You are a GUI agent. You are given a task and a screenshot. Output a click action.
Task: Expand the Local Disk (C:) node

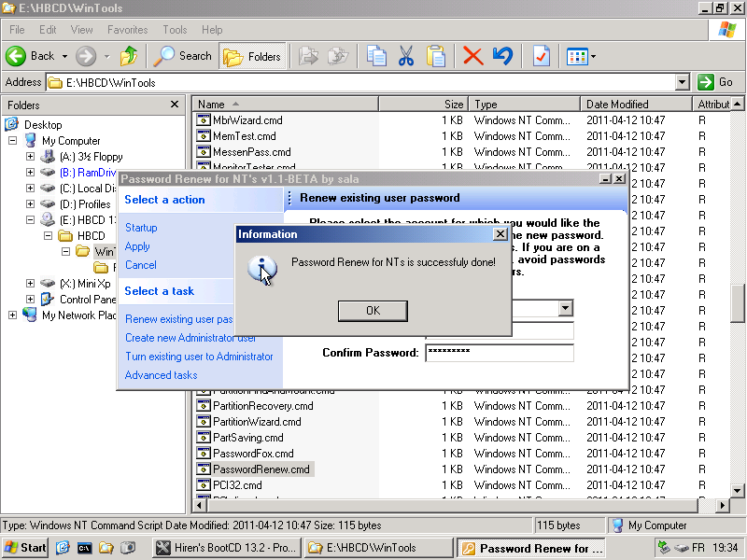[30, 189]
